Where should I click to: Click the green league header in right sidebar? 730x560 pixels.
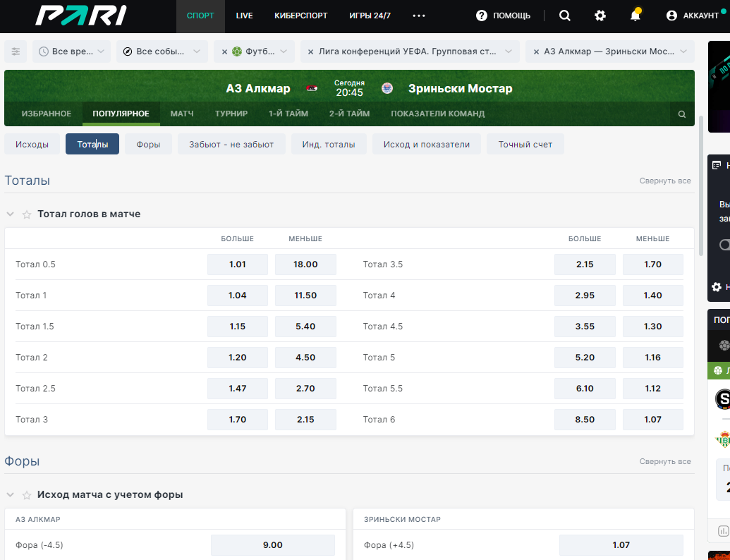coord(719,370)
